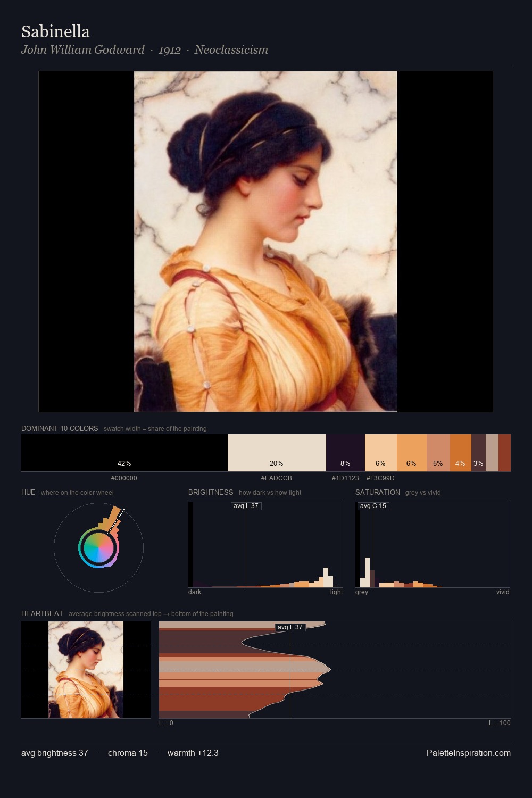Image resolution: width=532 pixels, height=798 pixels.
Task: Click the PaletteInspiration.com link
Action: click(468, 753)
